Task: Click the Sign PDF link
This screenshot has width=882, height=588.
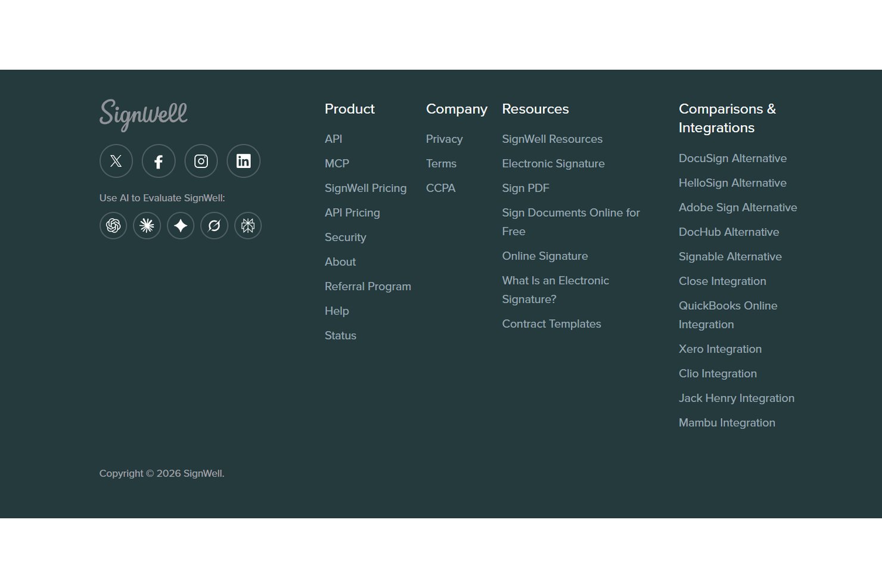Action: (x=526, y=188)
